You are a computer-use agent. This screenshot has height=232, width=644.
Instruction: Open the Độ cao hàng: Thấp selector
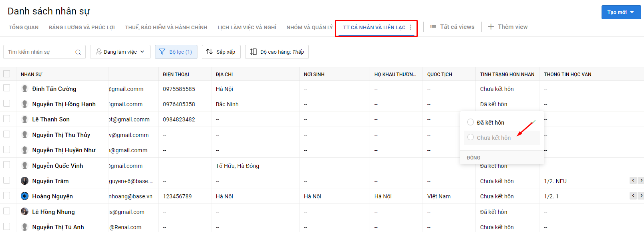(277, 52)
